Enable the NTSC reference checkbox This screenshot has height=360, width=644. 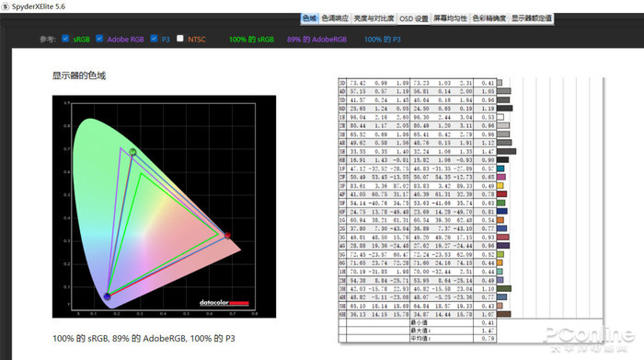180,39
